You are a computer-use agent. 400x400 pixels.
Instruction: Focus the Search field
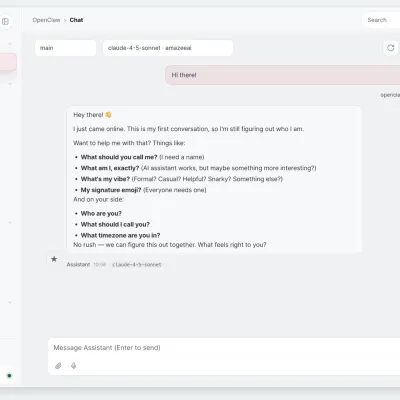coord(381,20)
